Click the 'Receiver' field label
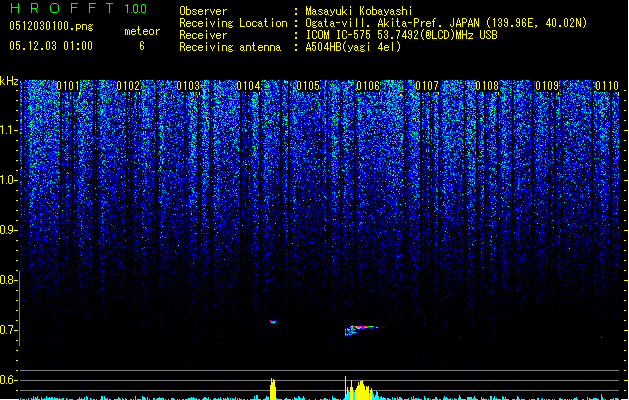The width and height of the screenshot is (629, 400). coord(203,35)
